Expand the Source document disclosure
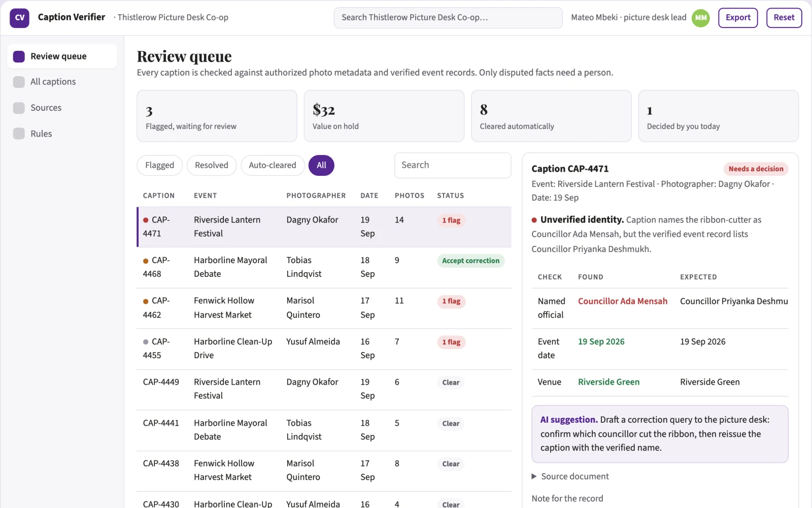The height and width of the screenshot is (508, 812). (570, 477)
